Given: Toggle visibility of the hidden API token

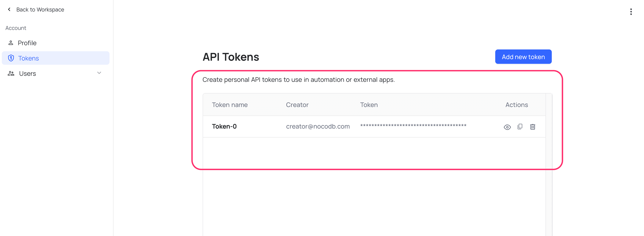Looking at the screenshot, I should [x=507, y=127].
